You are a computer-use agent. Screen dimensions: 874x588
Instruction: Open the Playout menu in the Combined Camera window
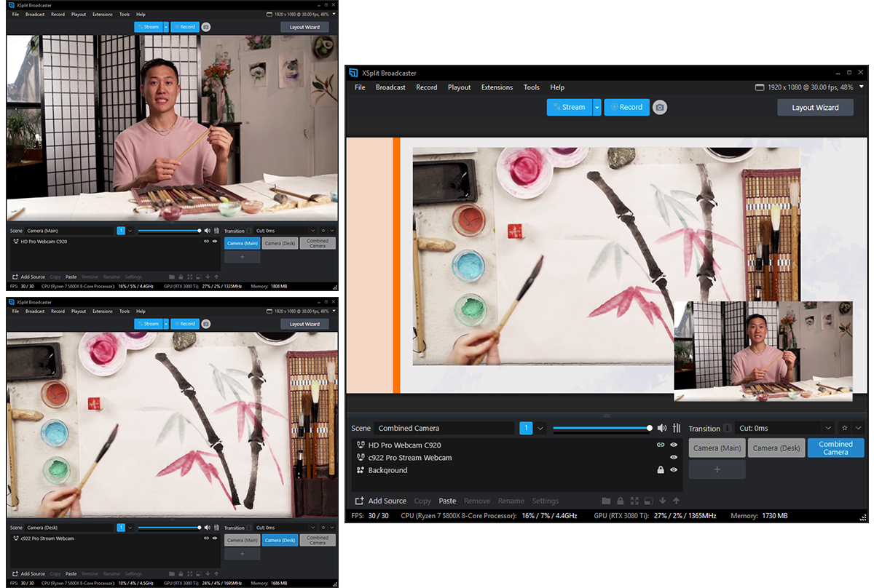(459, 87)
